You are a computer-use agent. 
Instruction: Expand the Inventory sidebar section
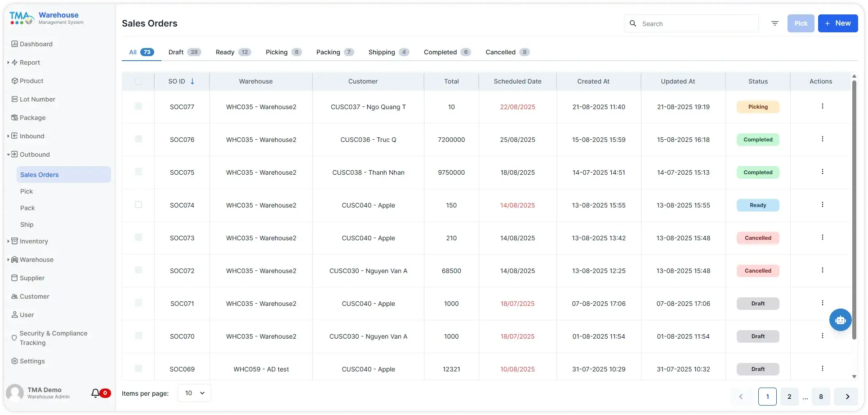point(34,241)
